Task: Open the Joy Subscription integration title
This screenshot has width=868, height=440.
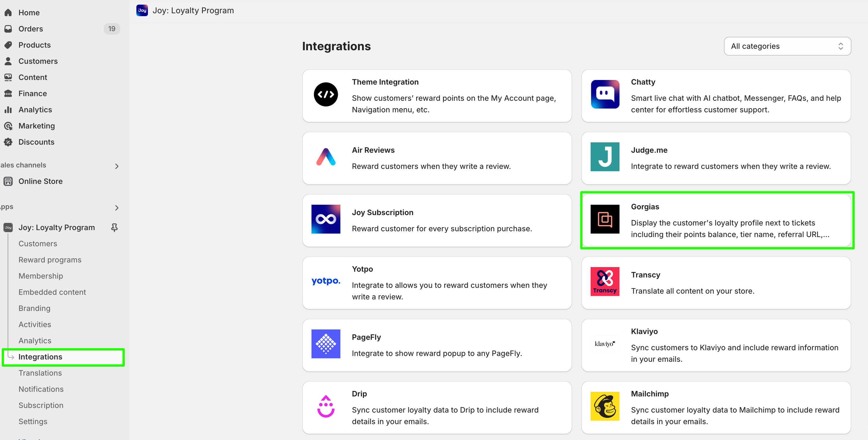Action: tap(383, 212)
